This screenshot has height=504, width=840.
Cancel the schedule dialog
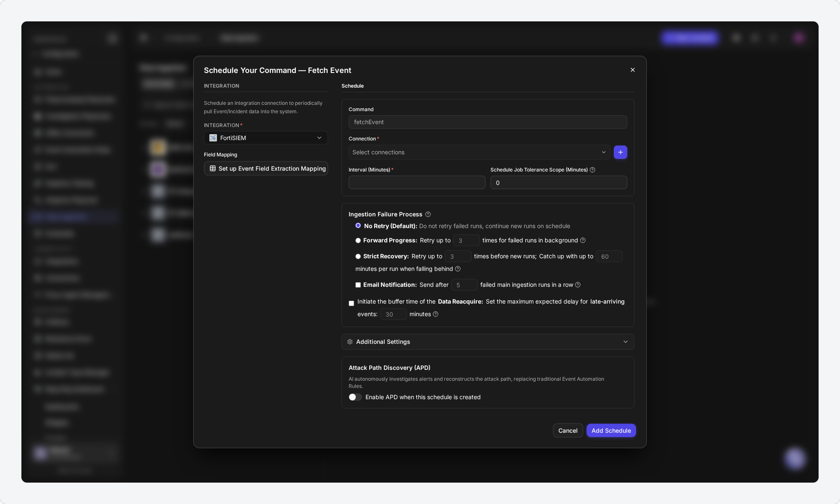[568, 431]
